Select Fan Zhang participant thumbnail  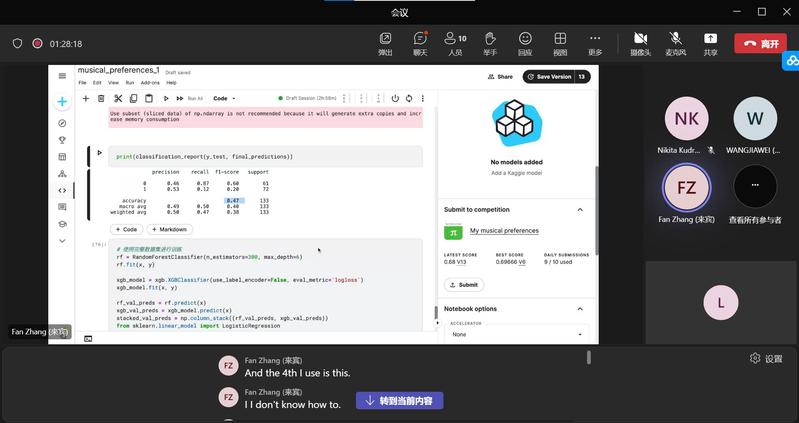click(686, 188)
